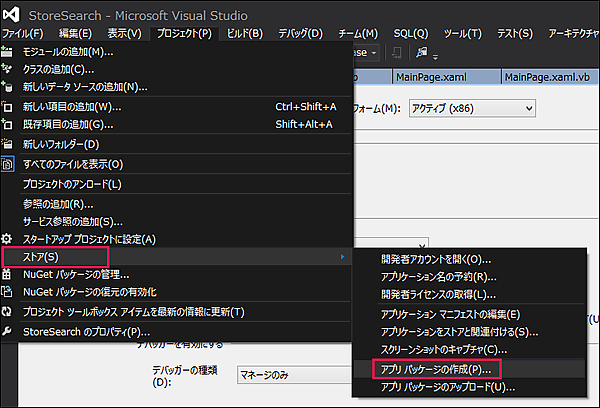Click the Enable NuGet Package Restore icon
The width and height of the screenshot is (600, 408).
point(7,292)
